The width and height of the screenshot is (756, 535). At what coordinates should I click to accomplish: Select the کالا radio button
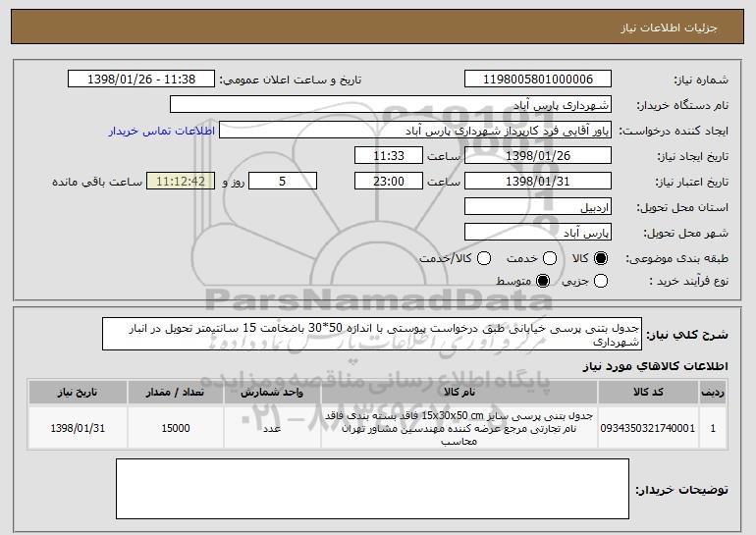point(601,259)
